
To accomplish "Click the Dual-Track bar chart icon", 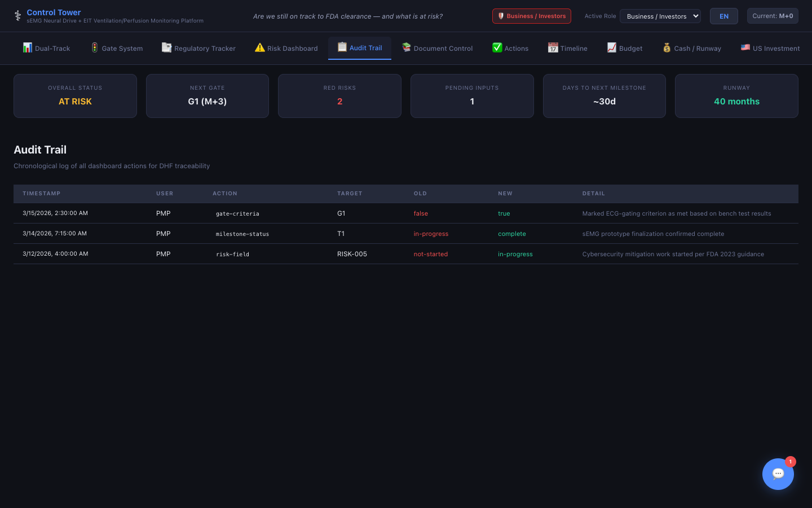I will 27,48.
